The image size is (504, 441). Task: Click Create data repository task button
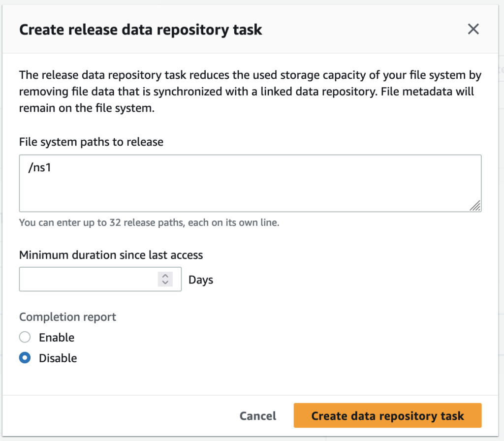[387, 416]
